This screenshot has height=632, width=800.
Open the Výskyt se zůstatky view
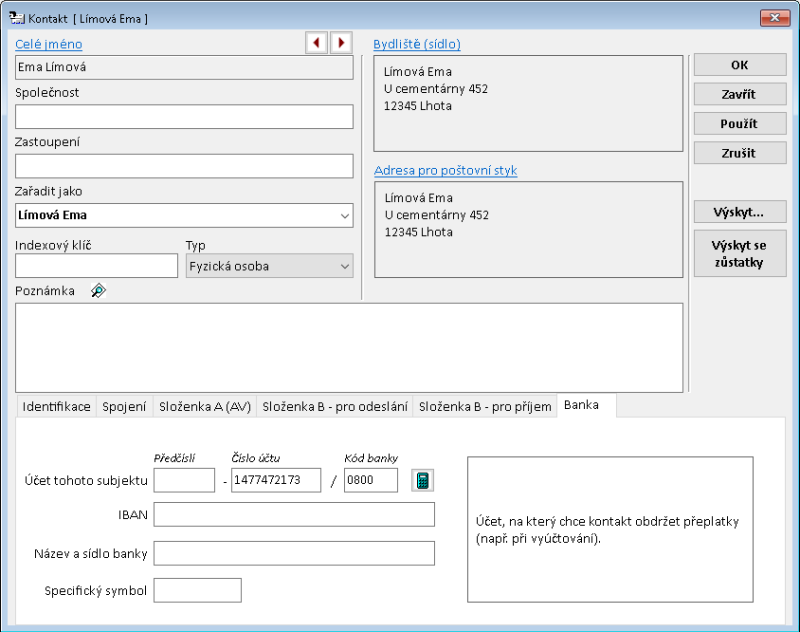[x=739, y=252]
